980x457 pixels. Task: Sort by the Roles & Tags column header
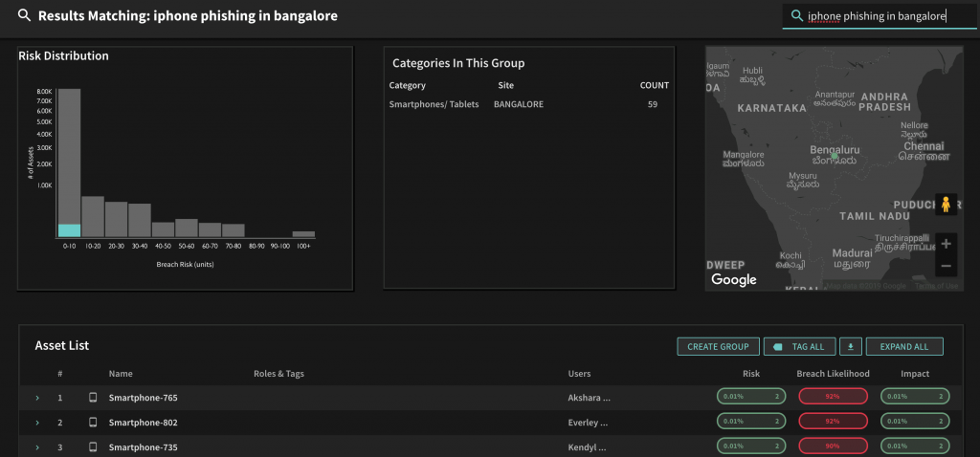[x=278, y=374]
